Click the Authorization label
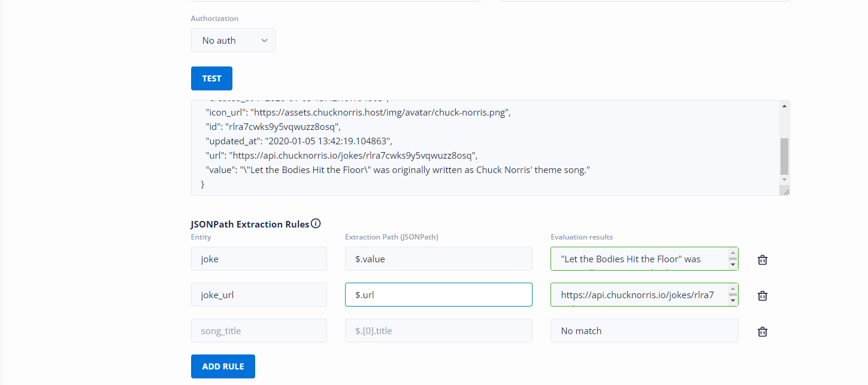 point(213,19)
